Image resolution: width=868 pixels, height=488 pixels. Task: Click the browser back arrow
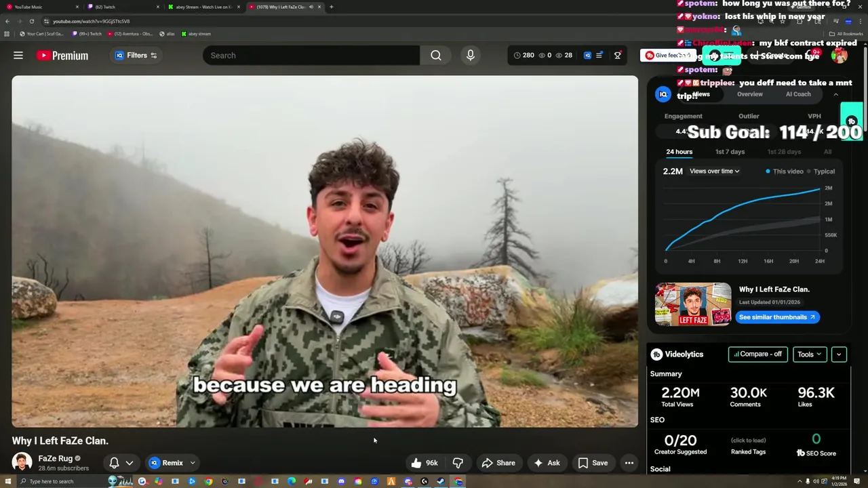7,21
